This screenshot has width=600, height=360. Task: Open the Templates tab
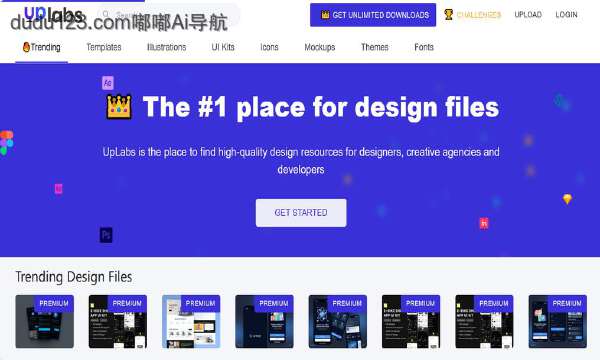104,47
